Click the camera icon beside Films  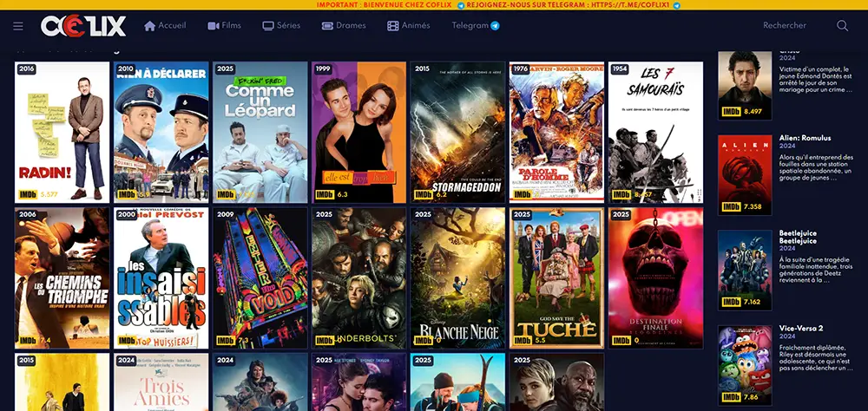[213, 26]
